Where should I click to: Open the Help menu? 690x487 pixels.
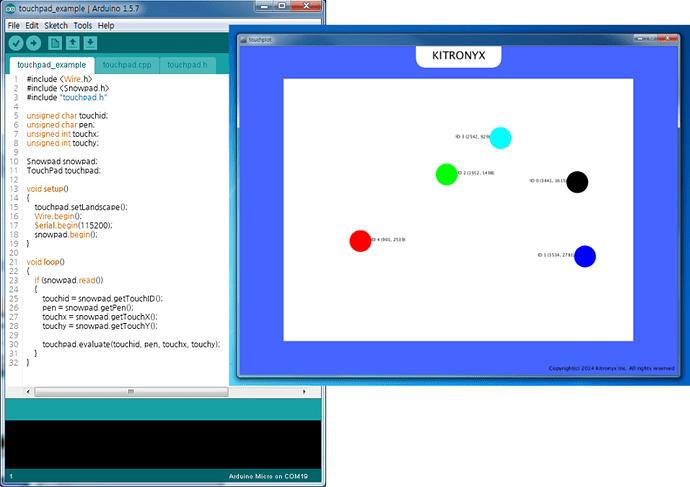pyautogui.click(x=106, y=26)
